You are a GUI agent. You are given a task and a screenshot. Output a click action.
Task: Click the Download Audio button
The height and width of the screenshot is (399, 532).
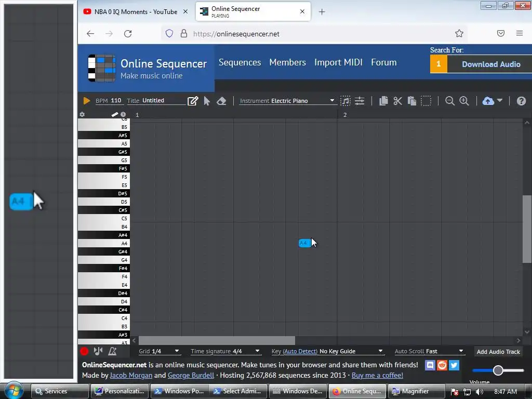tap(490, 64)
